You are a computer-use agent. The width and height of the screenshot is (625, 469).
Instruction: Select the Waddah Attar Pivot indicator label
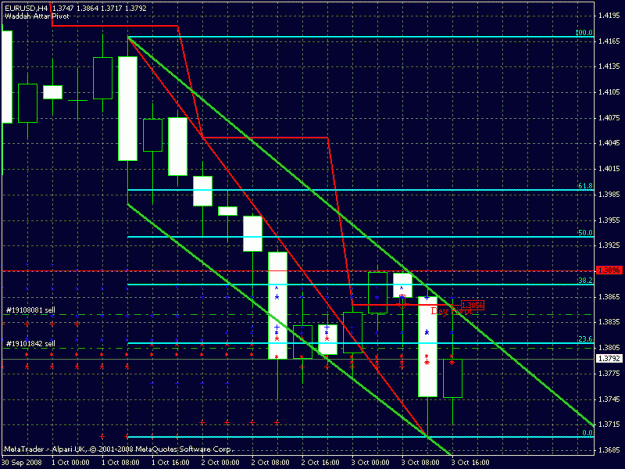pyautogui.click(x=37, y=16)
